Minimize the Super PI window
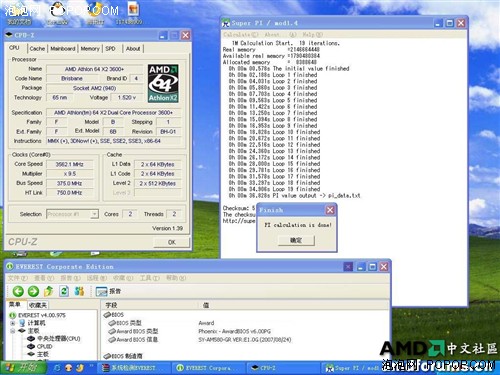The image size is (500, 375). pyautogui.click(x=438, y=23)
